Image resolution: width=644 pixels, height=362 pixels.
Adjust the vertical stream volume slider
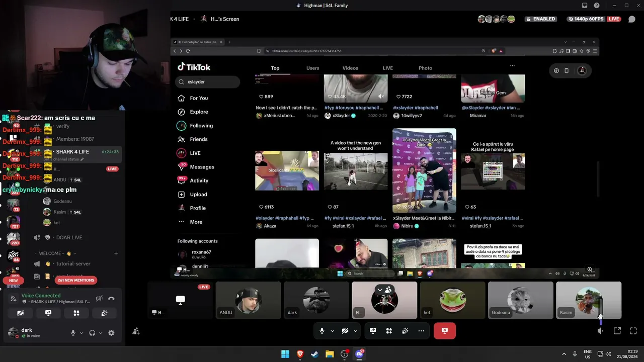click(600, 311)
